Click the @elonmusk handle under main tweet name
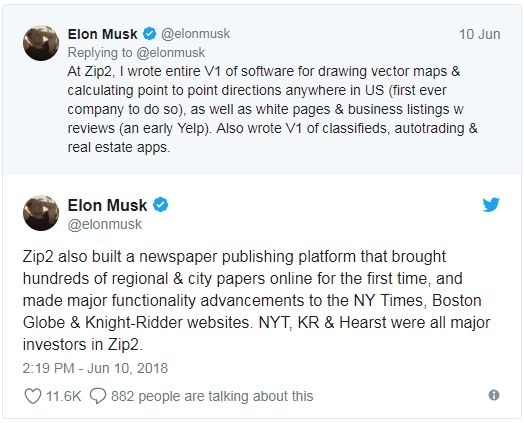Image resolution: width=524 pixels, height=423 pixels. coord(105,224)
